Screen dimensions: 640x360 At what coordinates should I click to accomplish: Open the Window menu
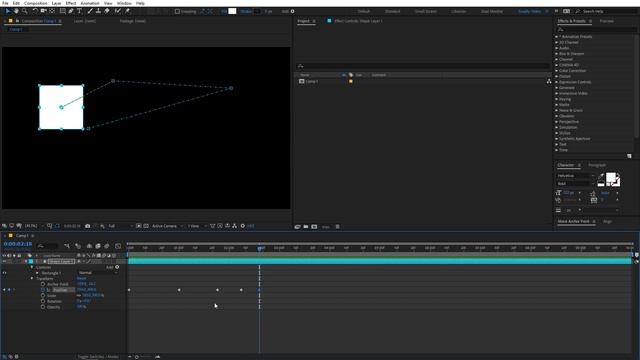click(x=124, y=3)
